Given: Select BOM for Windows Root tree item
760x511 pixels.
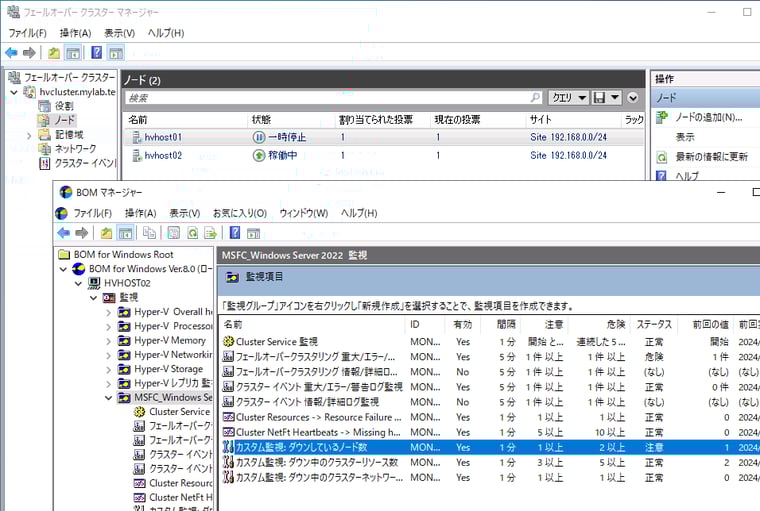Looking at the screenshot, I should point(124,255).
